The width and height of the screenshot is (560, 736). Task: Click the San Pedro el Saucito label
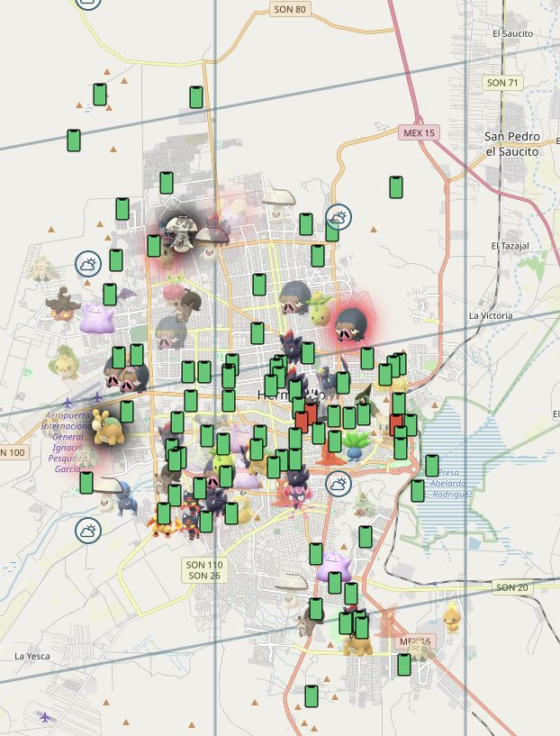tap(512, 144)
